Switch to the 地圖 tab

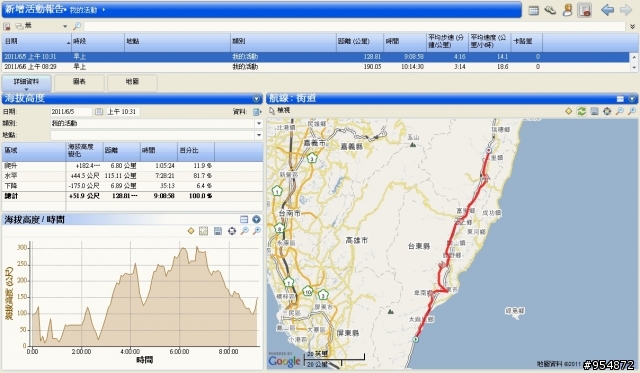(132, 82)
